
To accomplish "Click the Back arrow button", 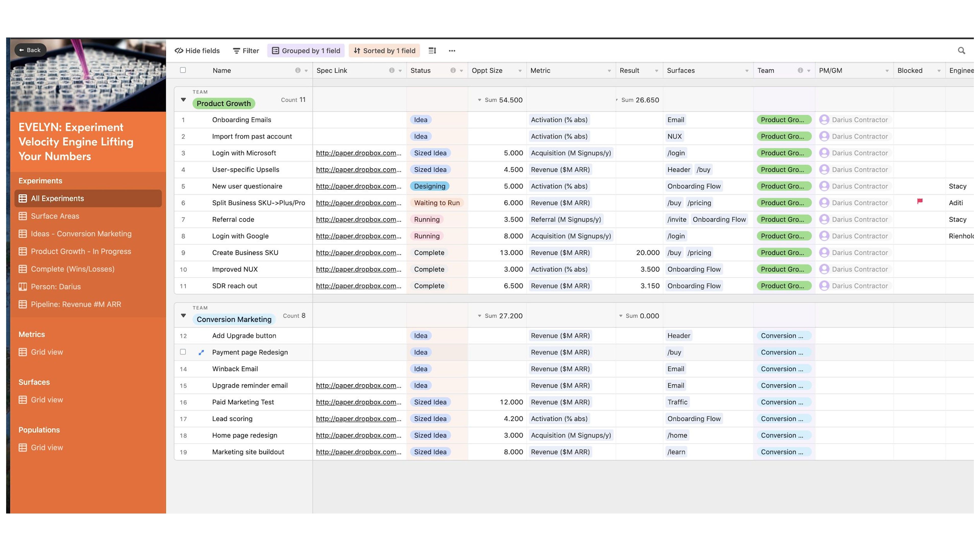I will 30,50.
